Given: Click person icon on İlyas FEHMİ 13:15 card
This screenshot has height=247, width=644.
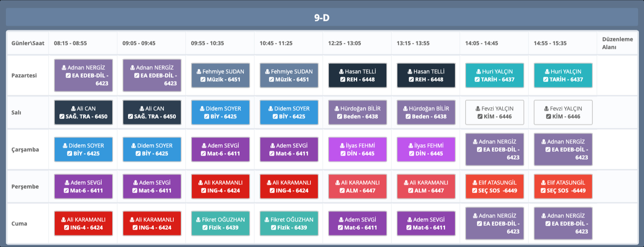Looking at the screenshot, I should [411, 146].
